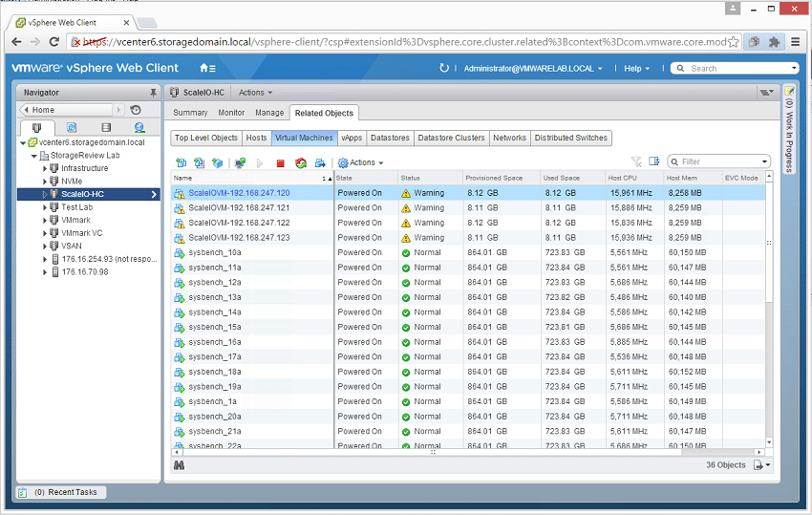Screen dimensions: 812x515
Task: Select the Related Objects tab
Action: tap(324, 113)
